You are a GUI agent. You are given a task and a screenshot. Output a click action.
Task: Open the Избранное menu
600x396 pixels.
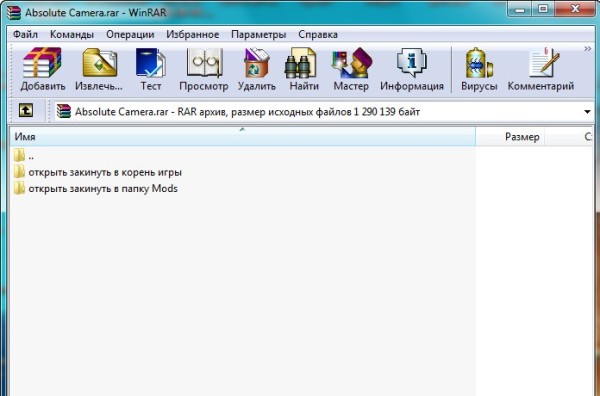point(192,34)
